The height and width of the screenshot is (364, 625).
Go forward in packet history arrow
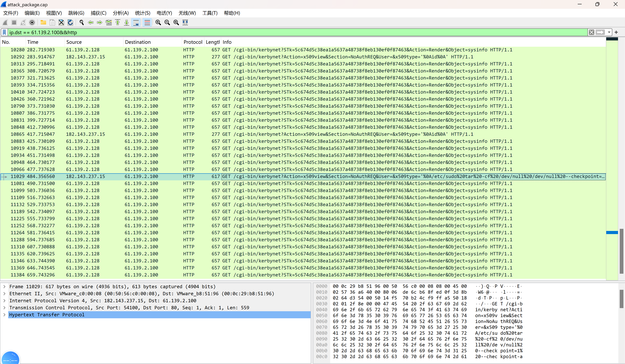tap(100, 22)
